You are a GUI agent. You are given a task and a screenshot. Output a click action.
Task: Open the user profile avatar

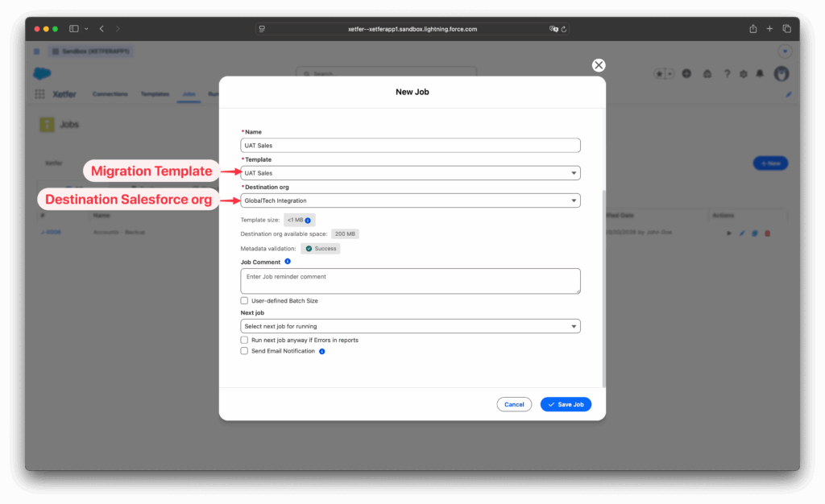[781, 73]
